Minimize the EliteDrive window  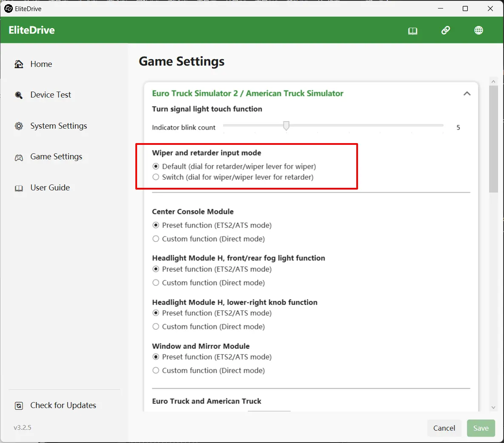click(x=440, y=9)
